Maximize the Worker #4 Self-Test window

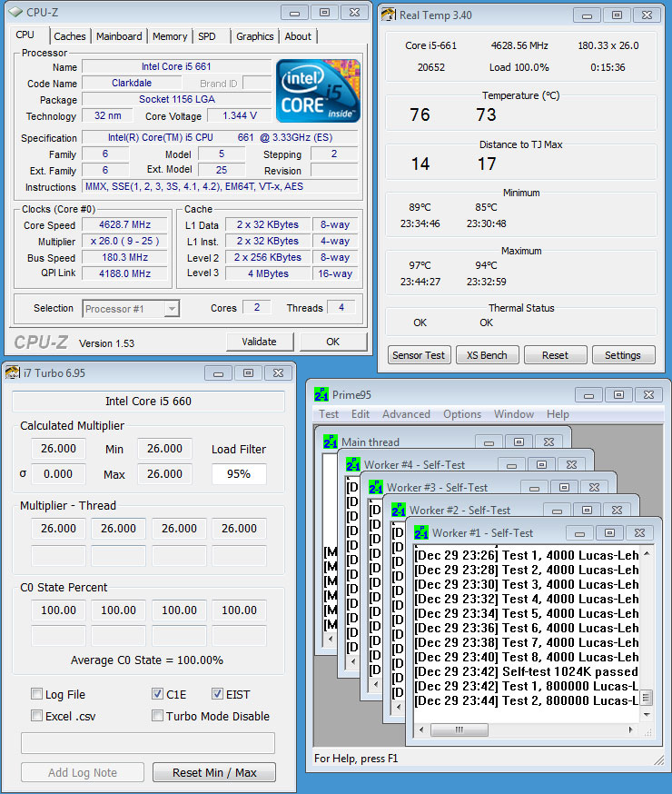click(541, 464)
